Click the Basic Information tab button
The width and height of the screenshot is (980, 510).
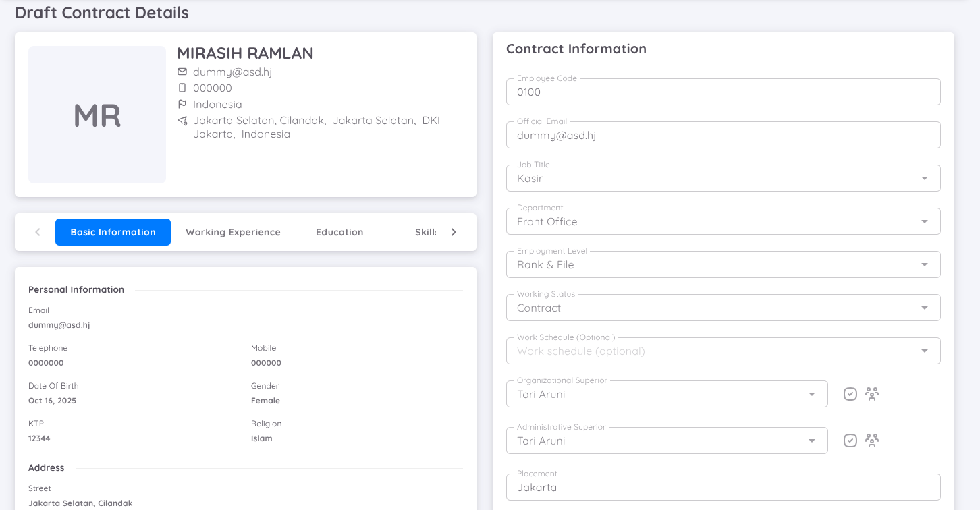click(x=113, y=232)
